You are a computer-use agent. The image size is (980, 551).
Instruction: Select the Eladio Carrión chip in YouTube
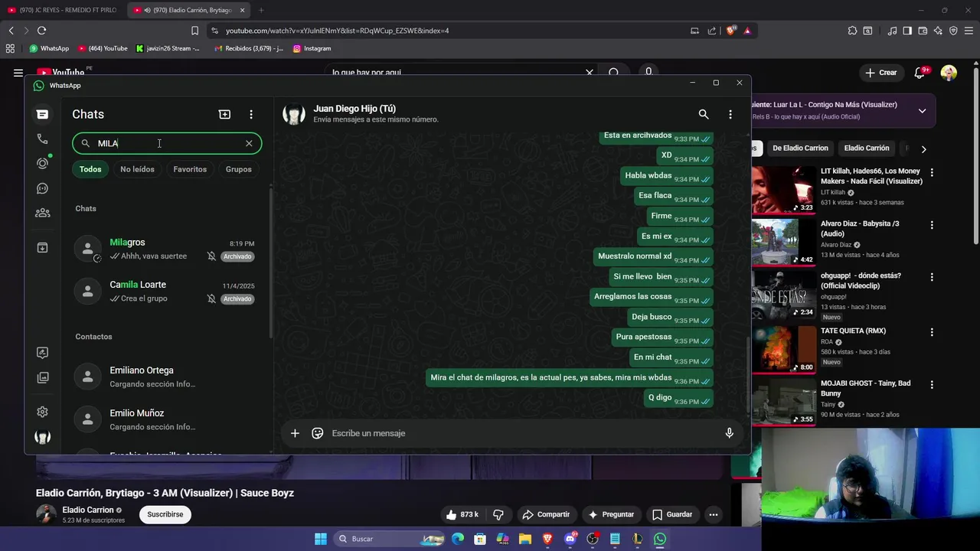867,148
